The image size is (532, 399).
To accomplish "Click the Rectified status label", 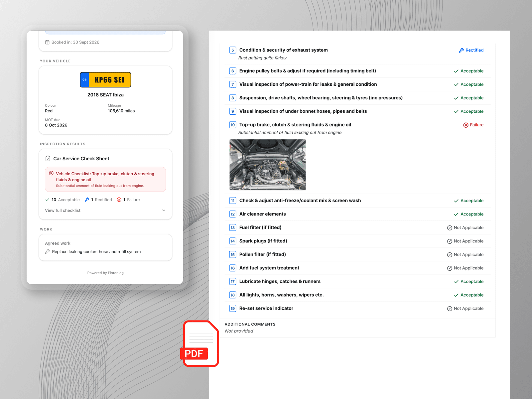I will click(474, 50).
